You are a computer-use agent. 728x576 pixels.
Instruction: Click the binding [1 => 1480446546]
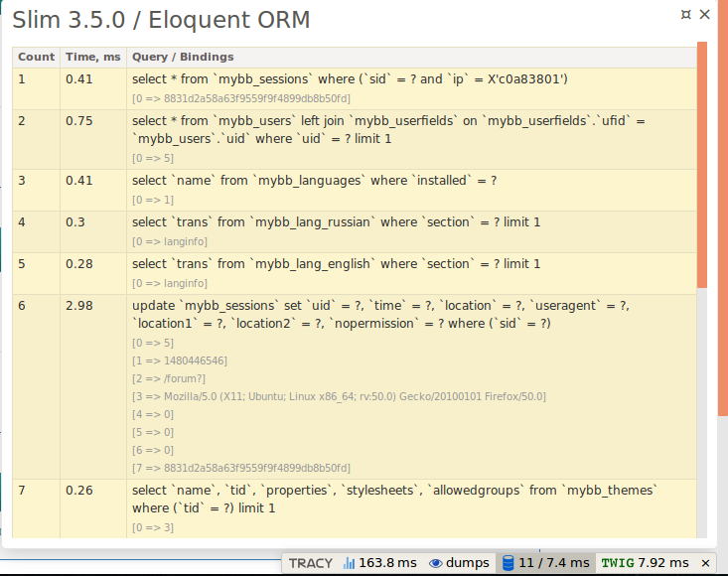pos(180,361)
